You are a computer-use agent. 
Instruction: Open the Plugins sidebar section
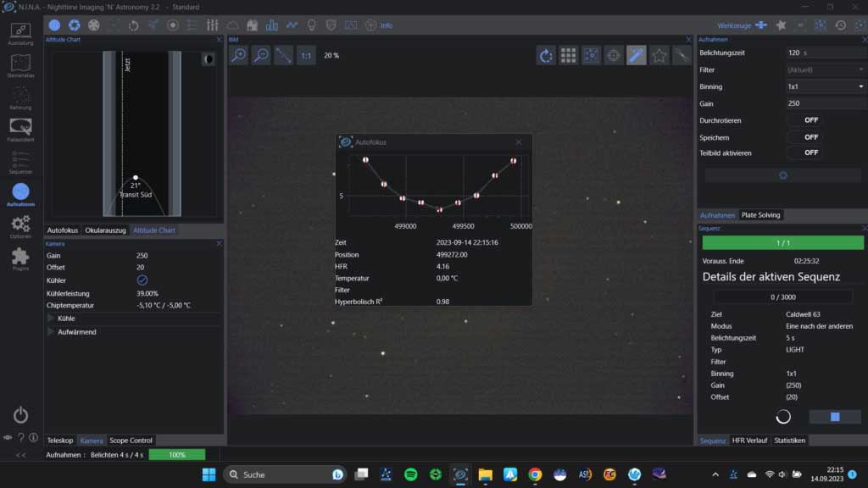[20, 259]
